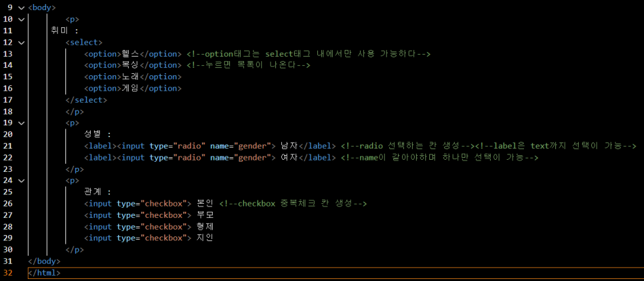Screen dimensions: 644x281
Task: Click the opening select tag
Action: [84, 42]
